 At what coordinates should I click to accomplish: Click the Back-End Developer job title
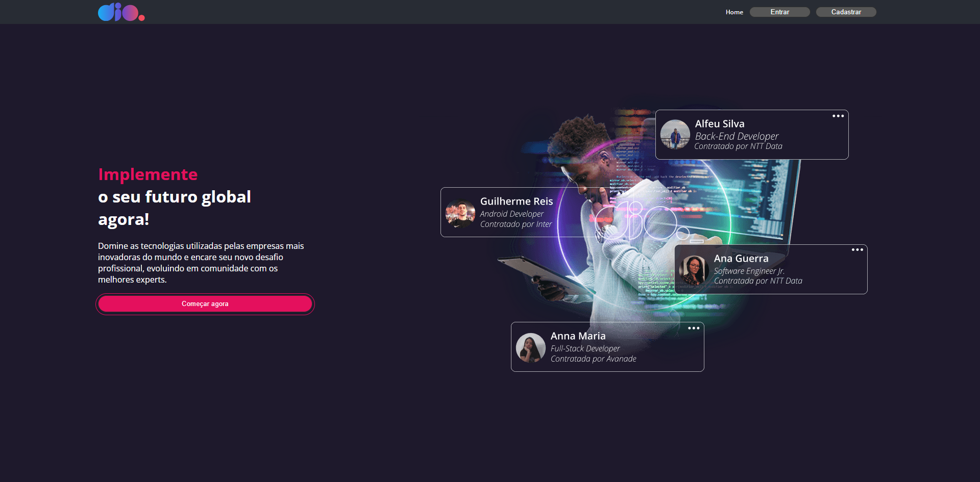(737, 136)
